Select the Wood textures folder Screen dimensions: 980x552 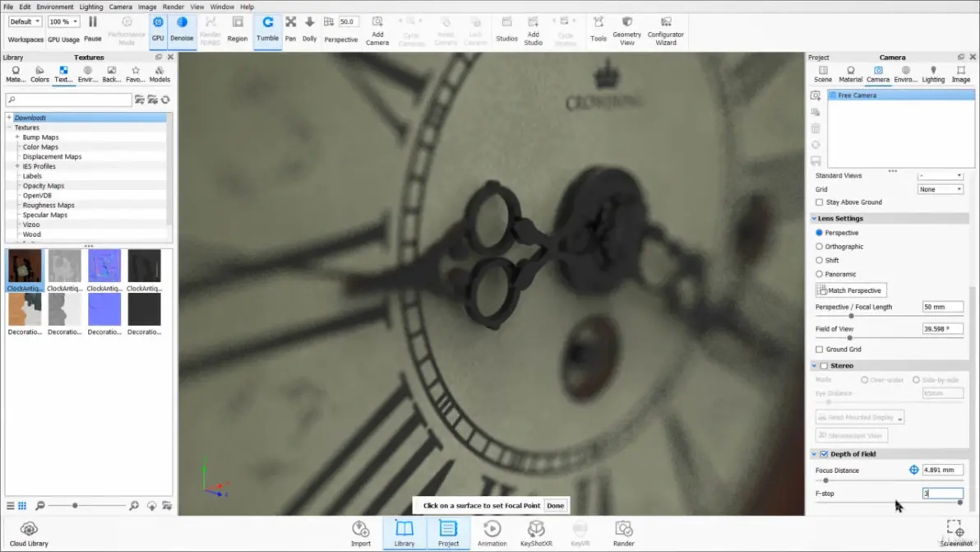(x=31, y=234)
